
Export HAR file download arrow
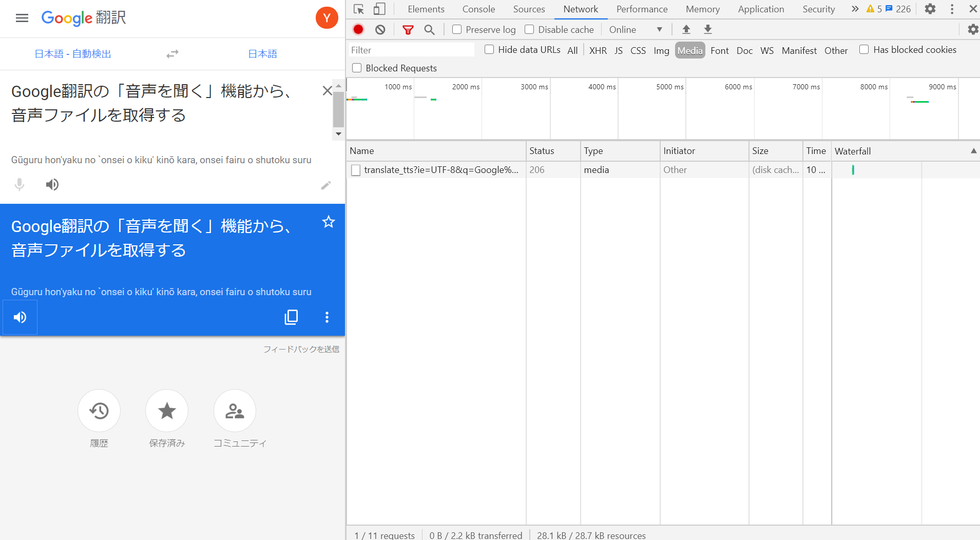[x=708, y=30]
